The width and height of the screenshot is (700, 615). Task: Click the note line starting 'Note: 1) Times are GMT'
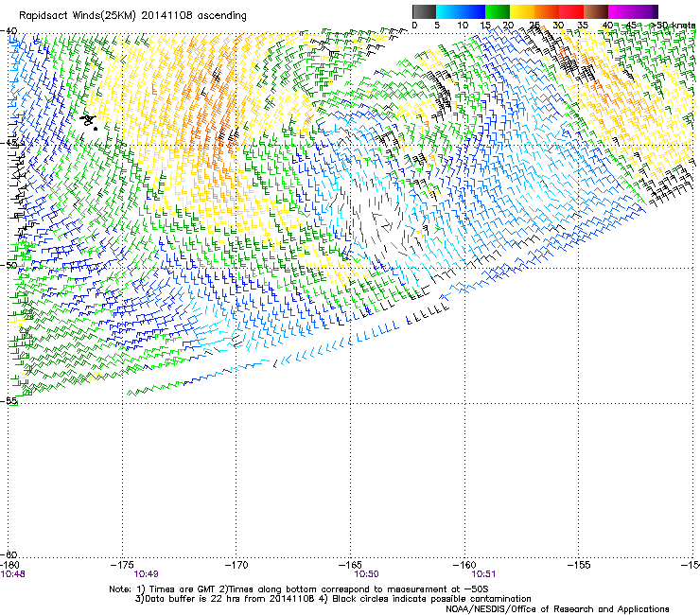(x=299, y=589)
